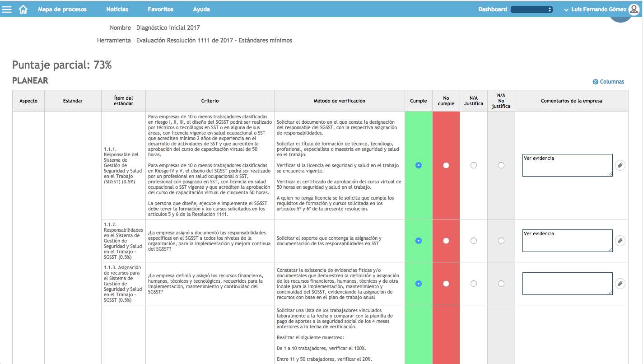Open Mapa de procesos menu
Viewport: 643px width, 364px height.
(x=62, y=9)
